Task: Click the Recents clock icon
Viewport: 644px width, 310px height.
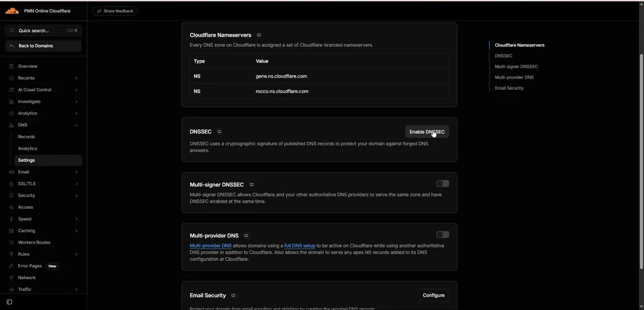Action: [12, 78]
